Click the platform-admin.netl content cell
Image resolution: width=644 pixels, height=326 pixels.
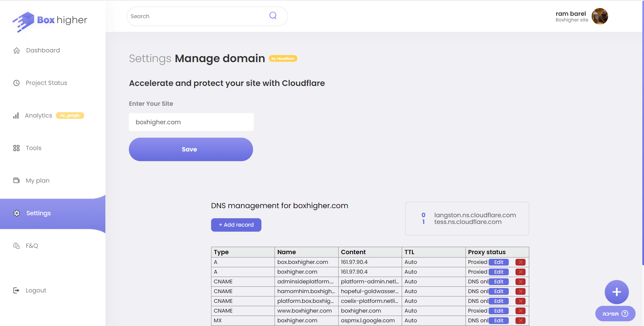click(x=370, y=282)
